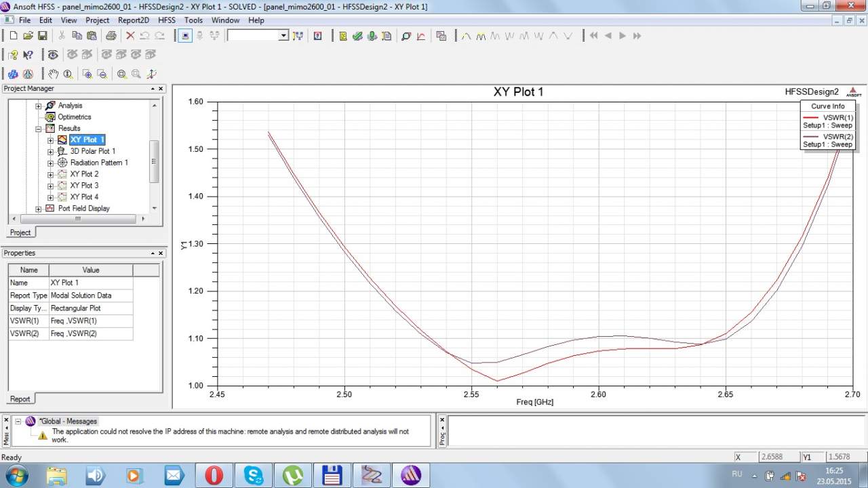Expand the Radiation Pattern 1 node
Viewport: 868px width, 488px height.
click(x=50, y=163)
